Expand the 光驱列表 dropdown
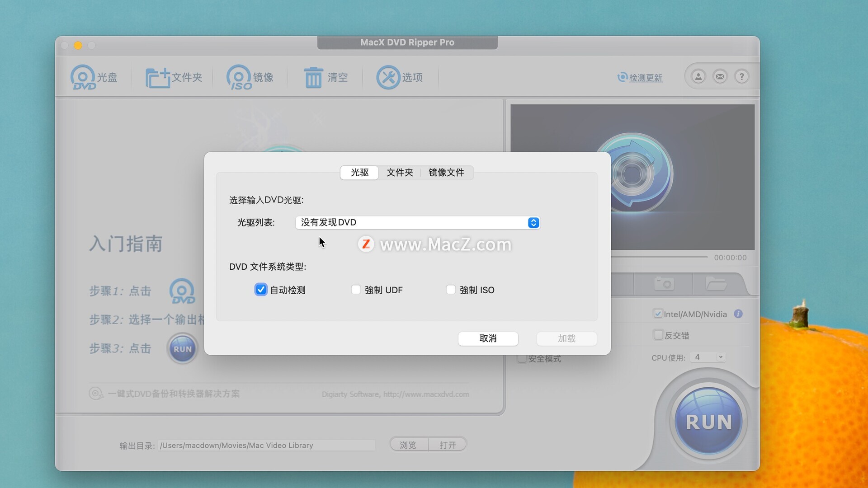 tap(418, 223)
